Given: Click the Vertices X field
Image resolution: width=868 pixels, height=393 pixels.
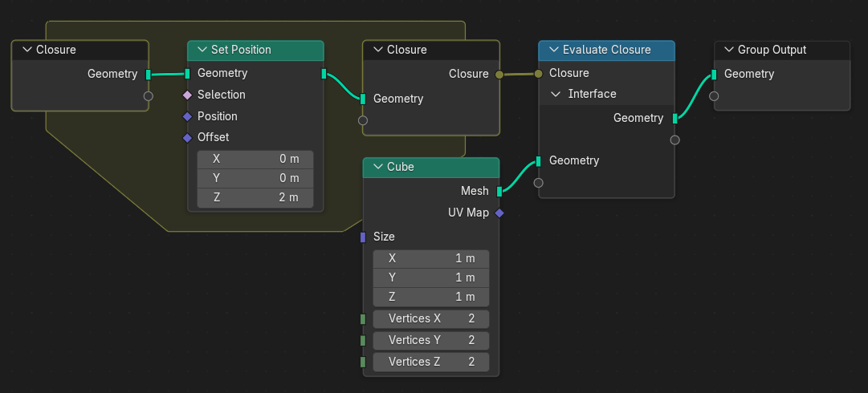Looking at the screenshot, I should [431, 318].
